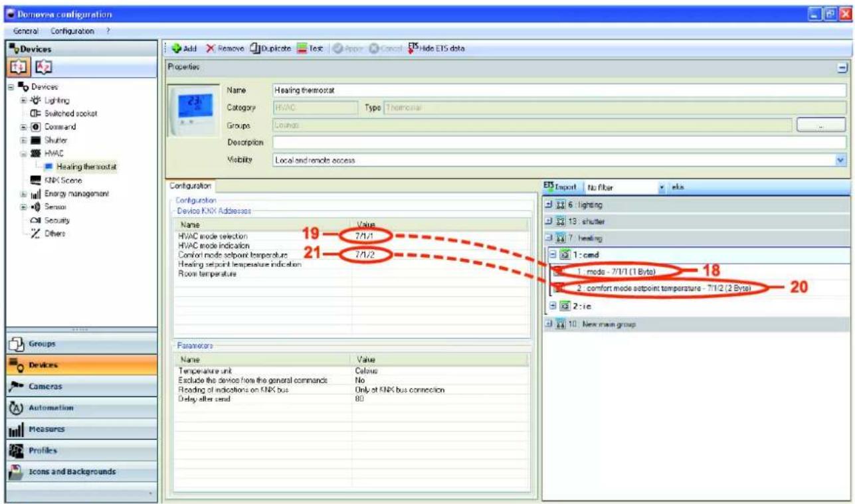The height and width of the screenshot is (504, 855).
Task: Open the Groups navigation pane
Action: tap(80, 345)
